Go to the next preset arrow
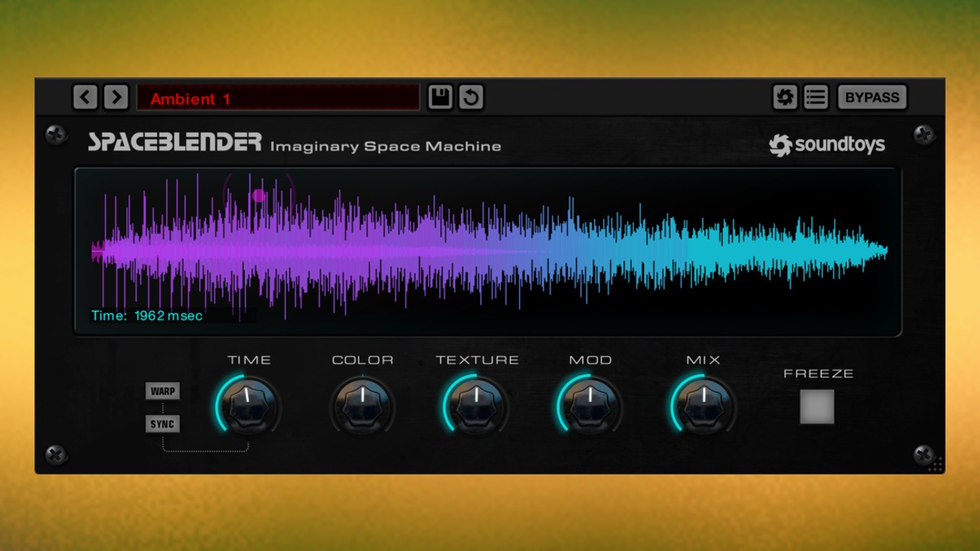This screenshot has width=980, height=551. pyautogui.click(x=116, y=97)
